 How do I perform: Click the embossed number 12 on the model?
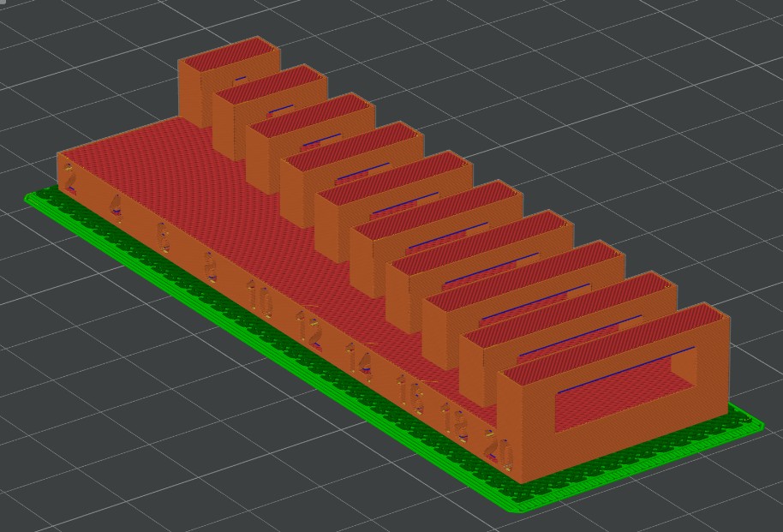(309, 327)
